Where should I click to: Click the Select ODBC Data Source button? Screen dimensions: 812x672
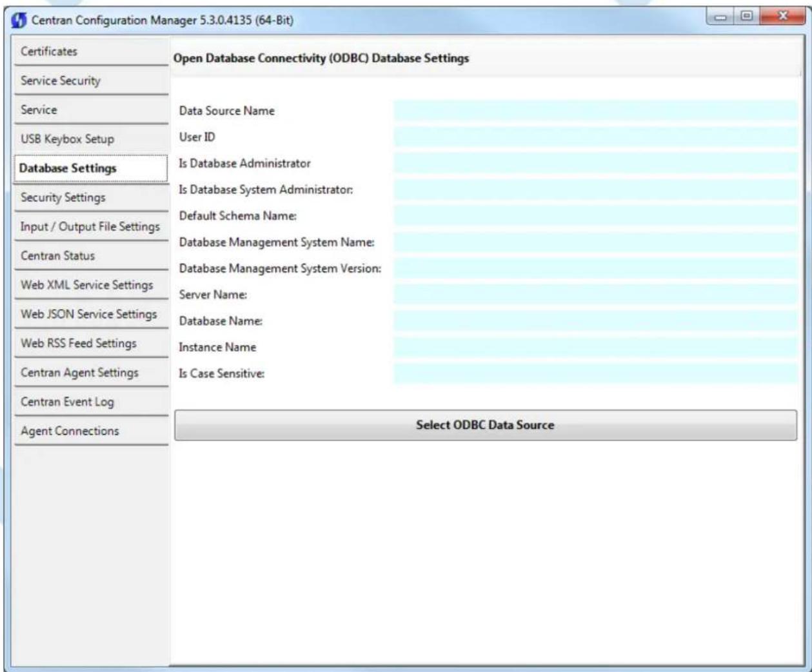(x=486, y=425)
